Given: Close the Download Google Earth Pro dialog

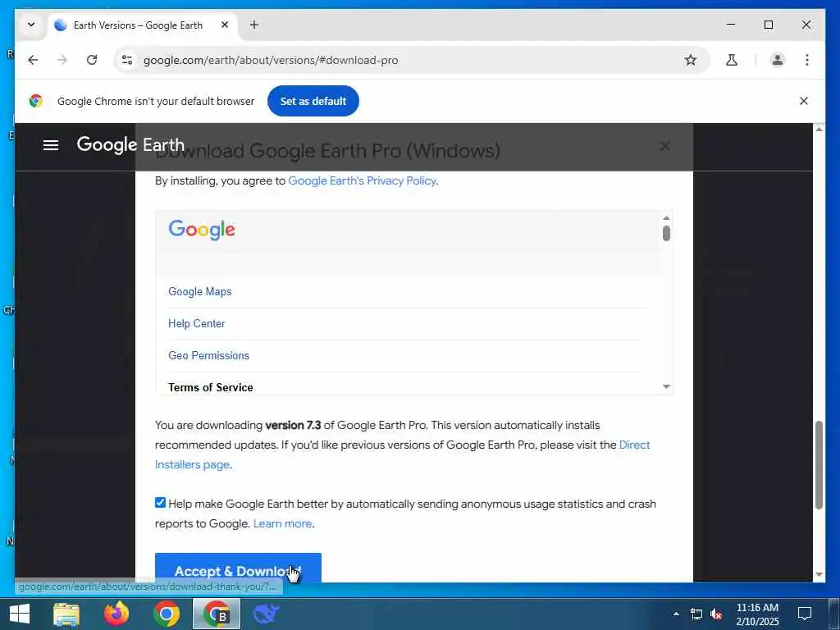Looking at the screenshot, I should point(664,146).
